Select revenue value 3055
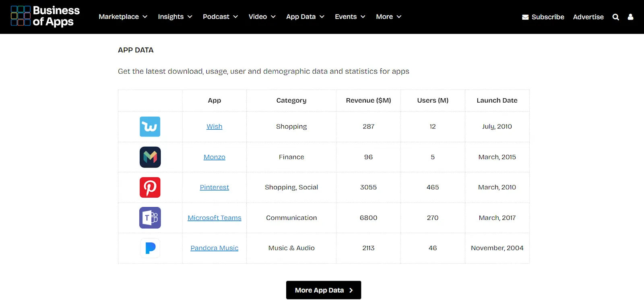 pyautogui.click(x=369, y=187)
